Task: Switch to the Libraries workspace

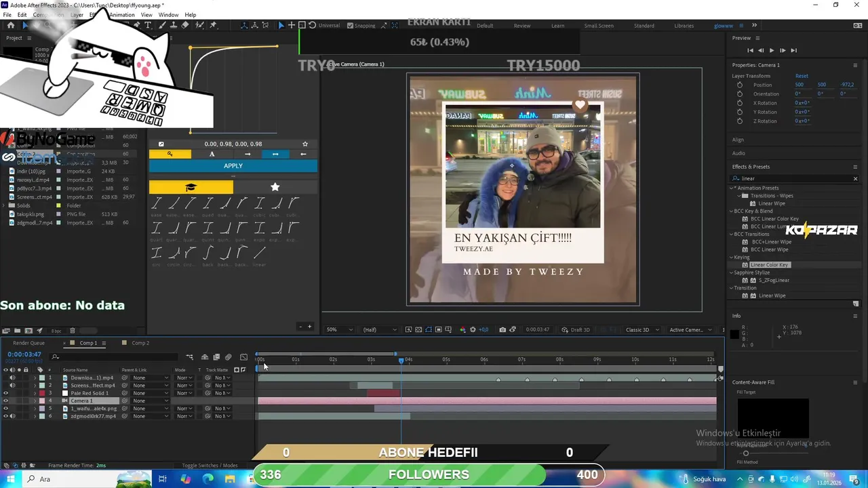Action: tap(684, 26)
